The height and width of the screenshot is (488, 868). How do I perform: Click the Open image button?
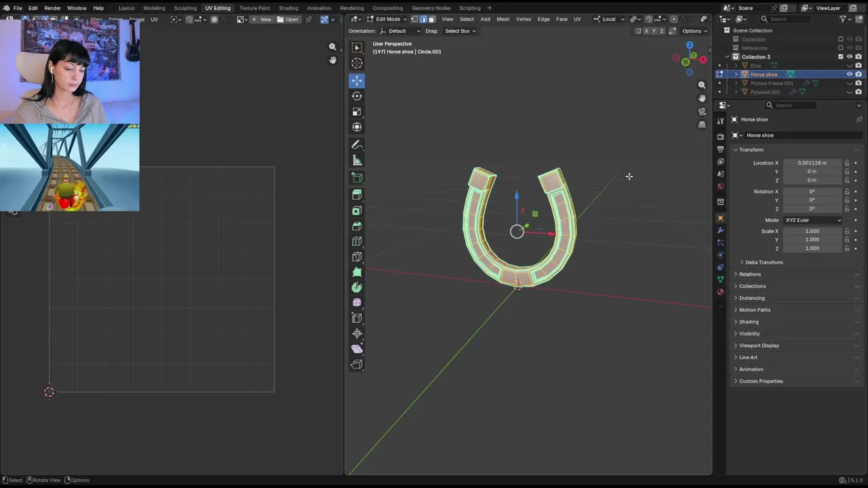pos(288,19)
